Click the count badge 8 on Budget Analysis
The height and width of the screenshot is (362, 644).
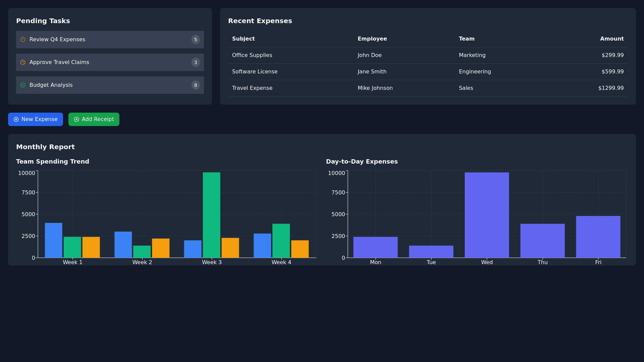pos(196,85)
